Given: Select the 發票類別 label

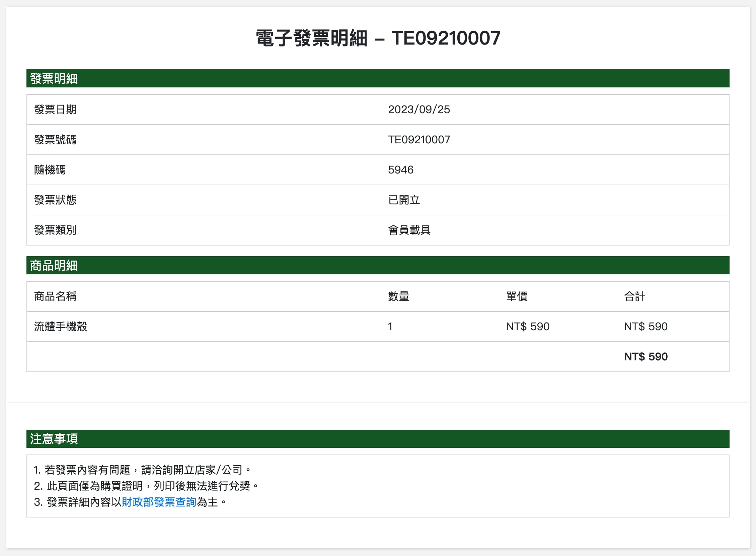Looking at the screenshot, I should [x=55, y=230].
